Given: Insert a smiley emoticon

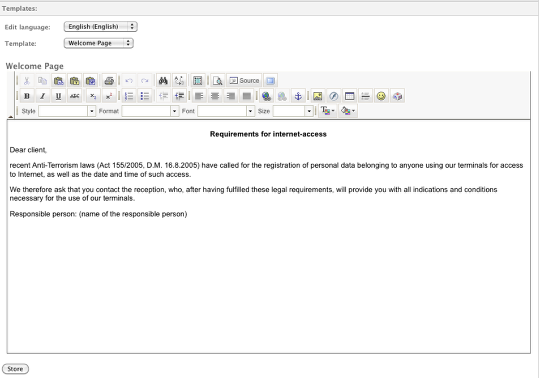Looking at the screenshot, I should tap(381, 96).
